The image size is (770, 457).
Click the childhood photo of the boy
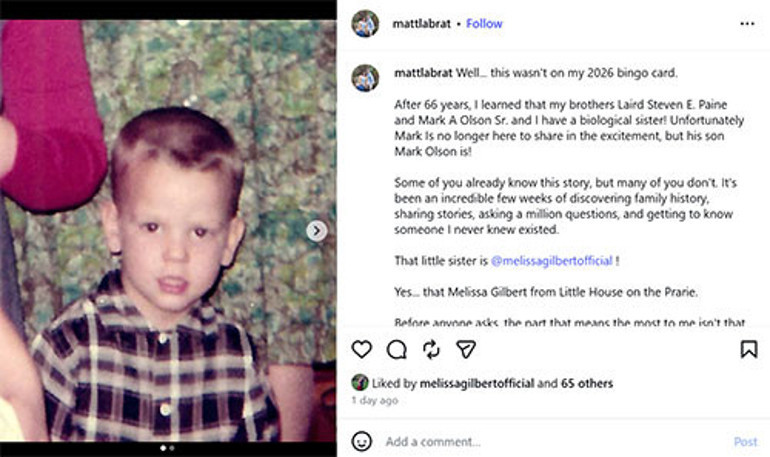pos(168,231)
